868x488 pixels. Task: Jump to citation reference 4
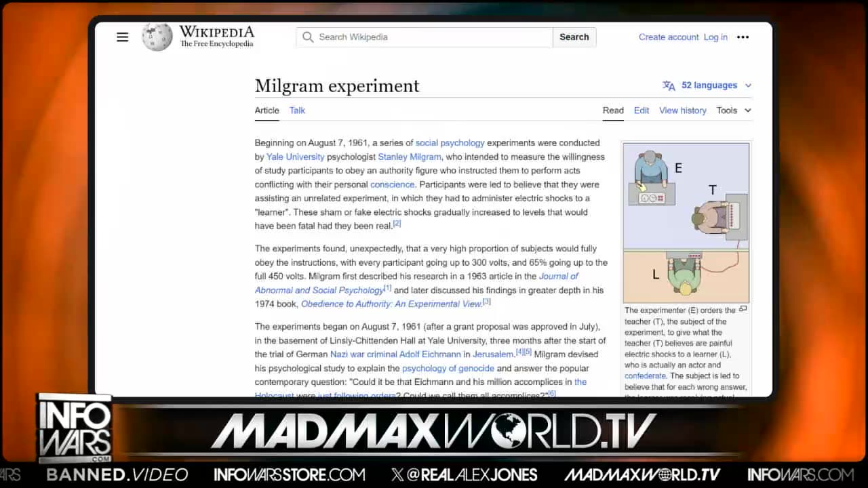[x=519, y=352]
